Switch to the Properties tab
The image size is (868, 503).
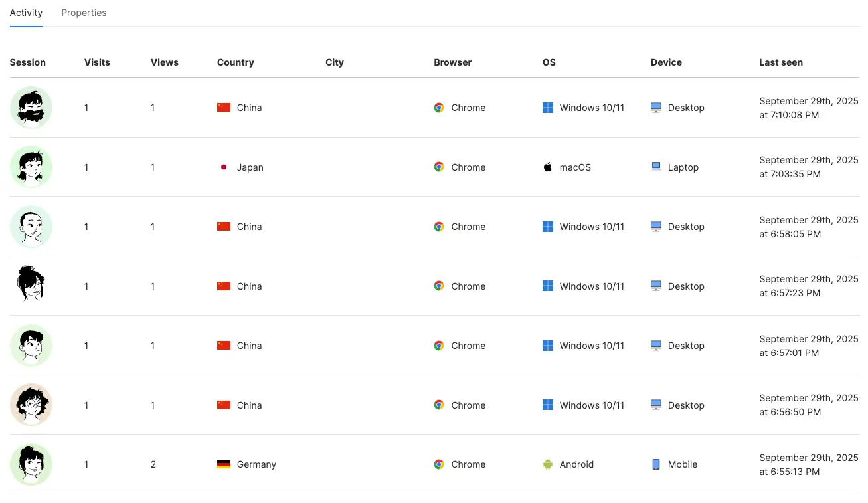(84, 13)
